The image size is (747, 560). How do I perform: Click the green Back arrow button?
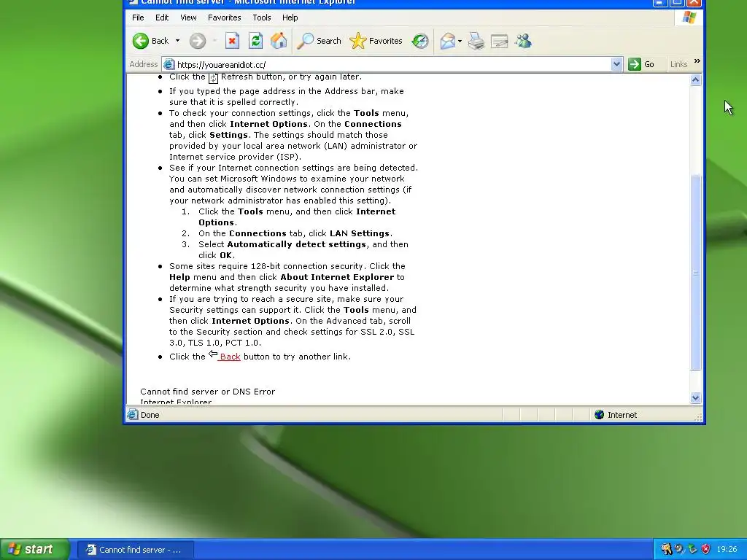pyautogui.click(x=141, y=41)
